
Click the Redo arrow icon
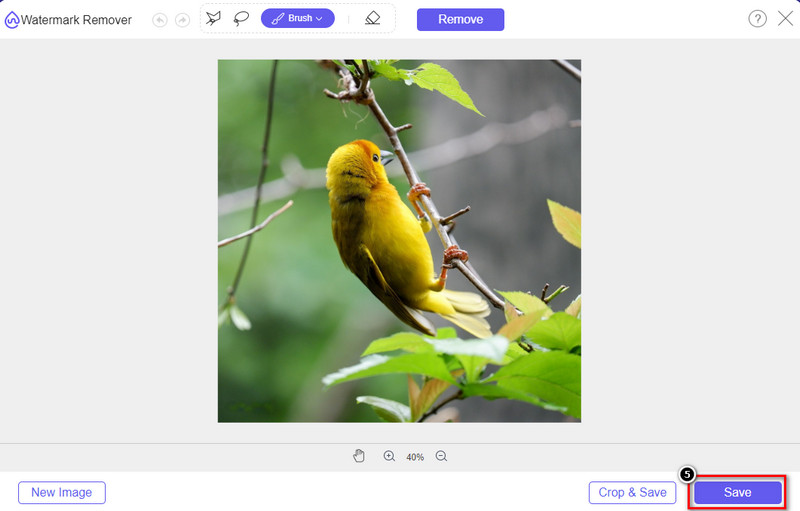[181, 19]
